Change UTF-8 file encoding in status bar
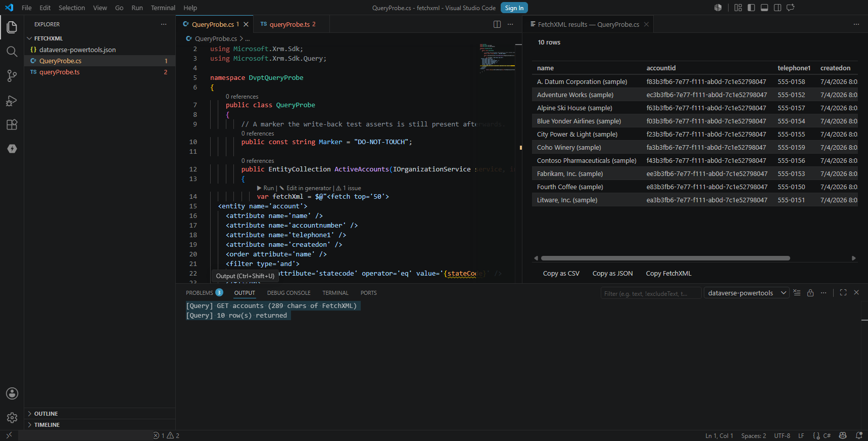 782,435
